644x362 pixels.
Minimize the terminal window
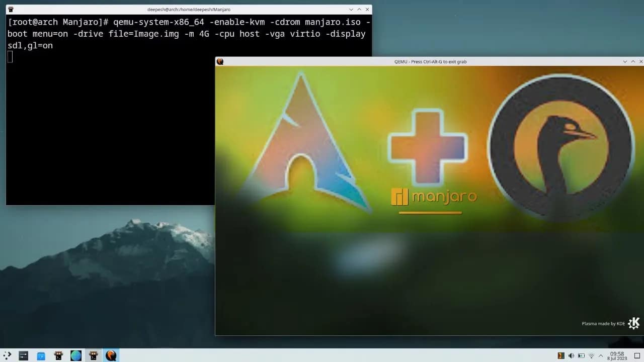(x=351, y=9)
